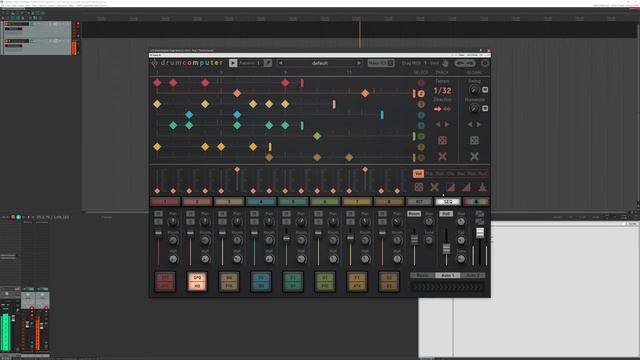Clear lane values with the X icon
The image size is (640, 360).
pyautogui.click(x=434, y=187)
